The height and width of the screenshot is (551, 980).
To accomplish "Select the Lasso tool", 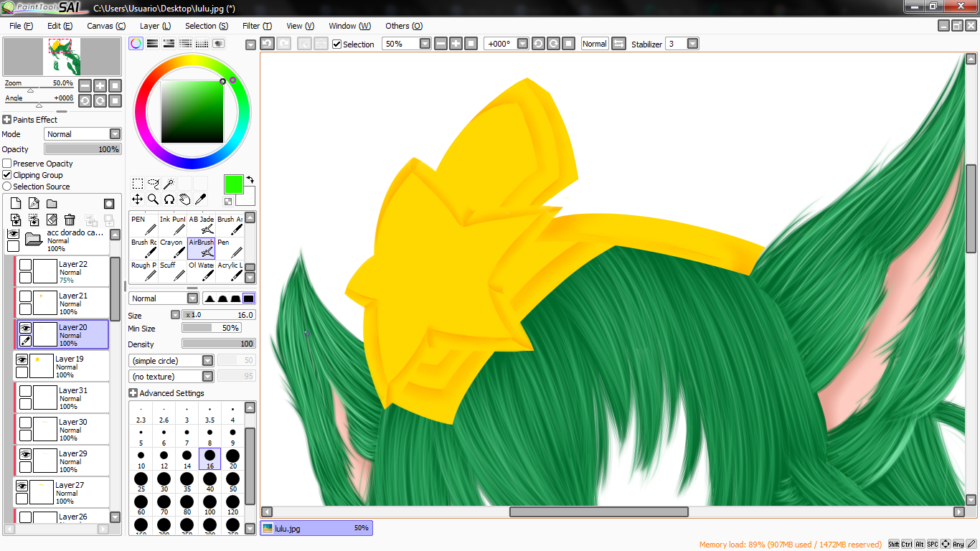I will (x=153, y=184).
